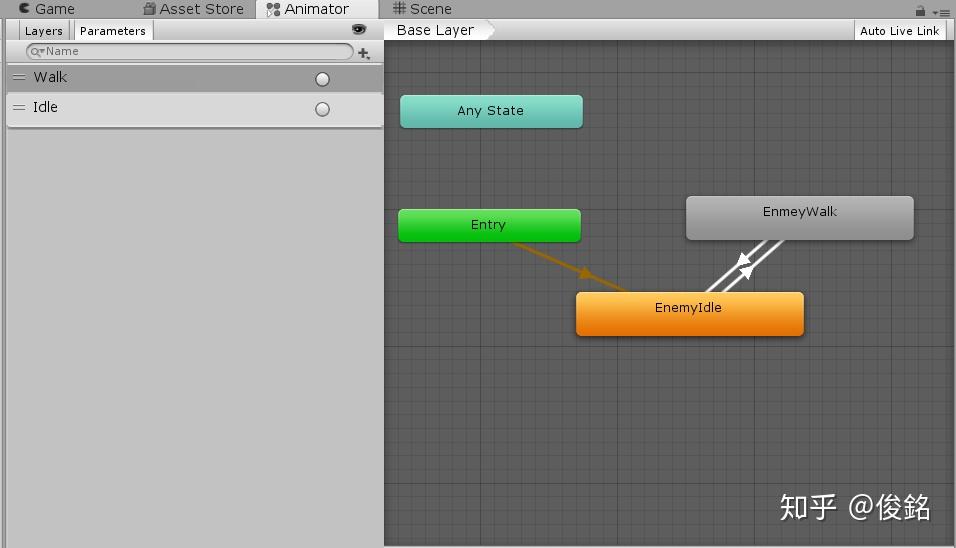This screenshot has height=548, width=956.
Task: Select the Walk parameter row
Action: tap(195, 78)
